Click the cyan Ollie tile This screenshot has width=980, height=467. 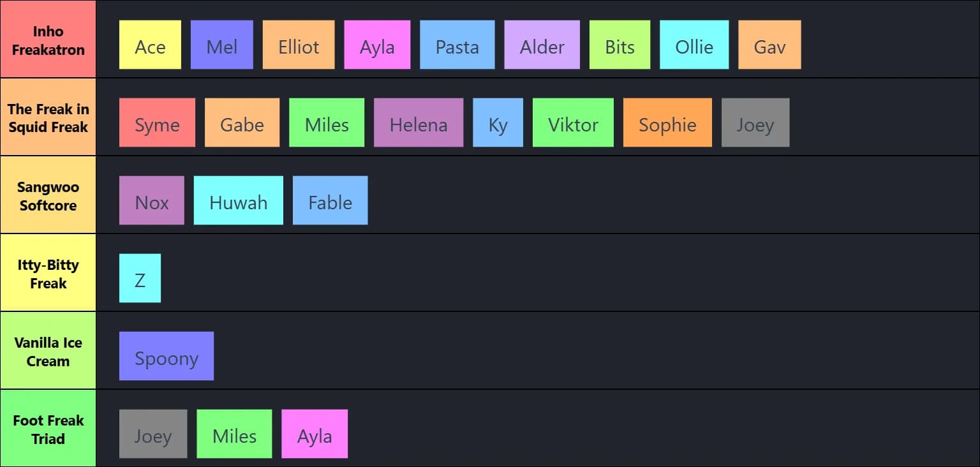[694, 45]
